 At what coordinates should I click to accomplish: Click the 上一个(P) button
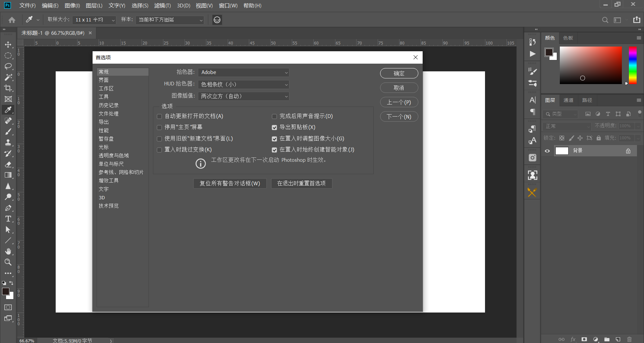[x=399, y=102]
